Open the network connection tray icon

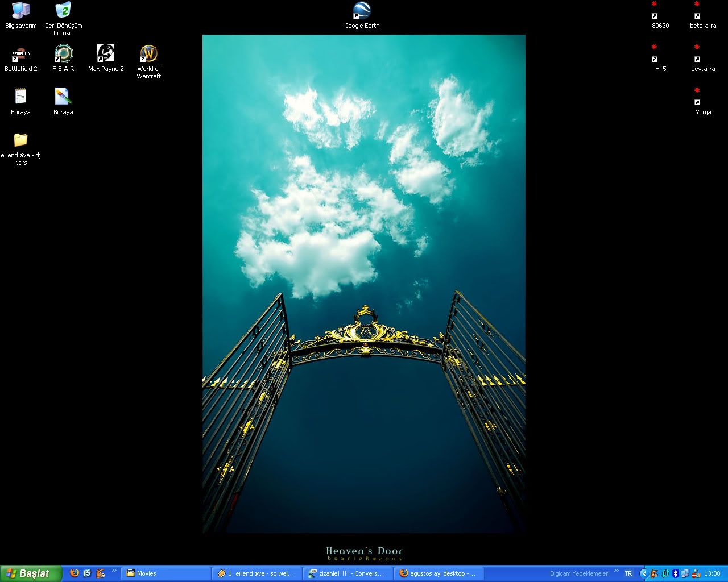coord(685,573)
